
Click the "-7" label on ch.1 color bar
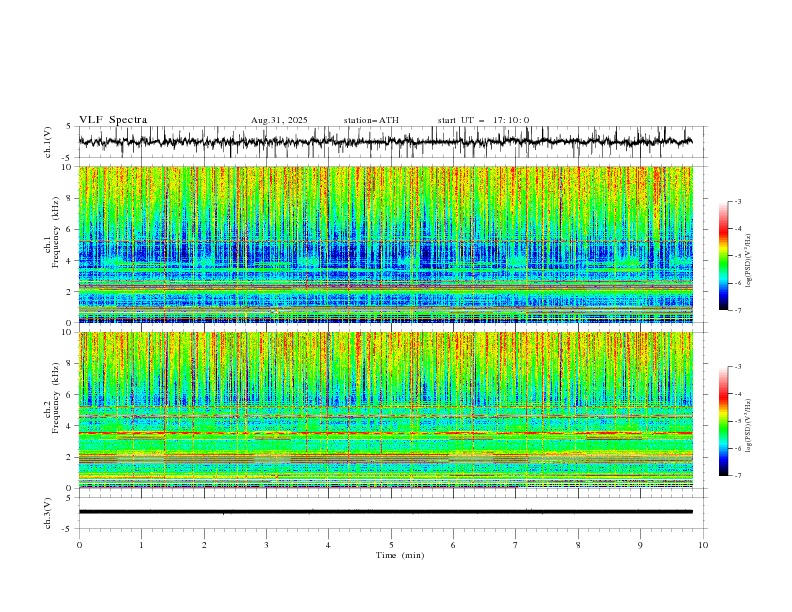(x=738, y=310)
